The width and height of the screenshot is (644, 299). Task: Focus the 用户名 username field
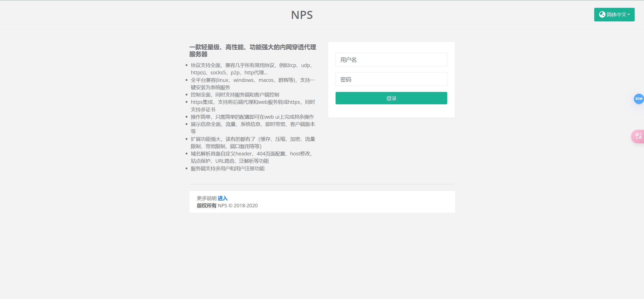[x=391, y=60]
